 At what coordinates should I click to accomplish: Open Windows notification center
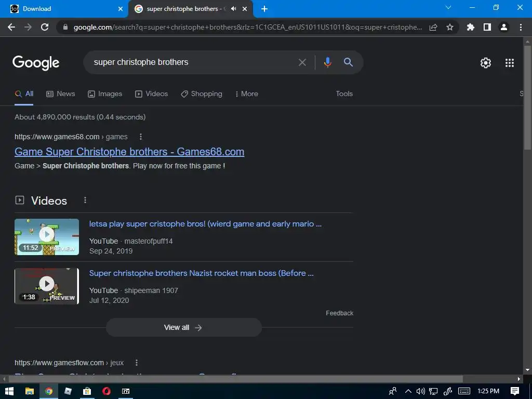click(515, 391)
